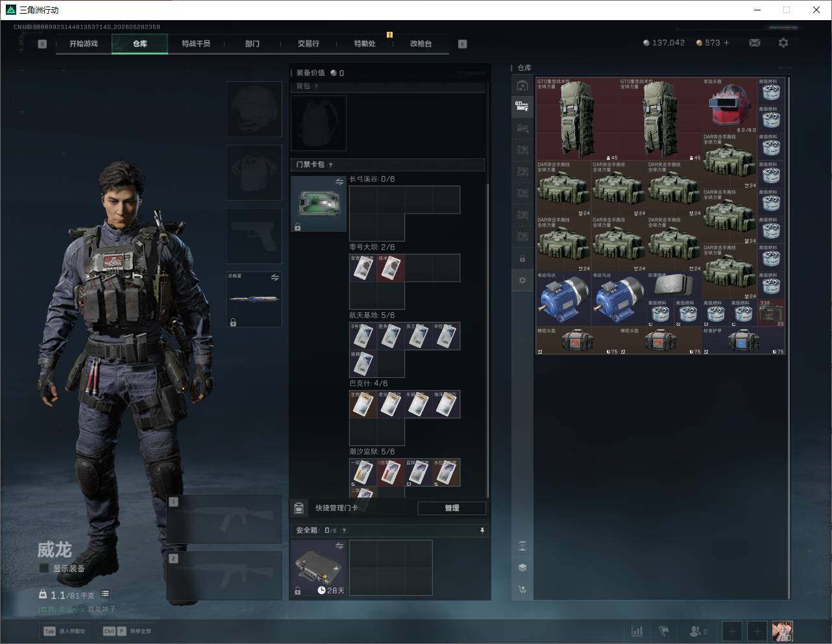Click the 进入特勤处 Tab shortcut button
832x644 pixels.
click(x=64, y=631)
